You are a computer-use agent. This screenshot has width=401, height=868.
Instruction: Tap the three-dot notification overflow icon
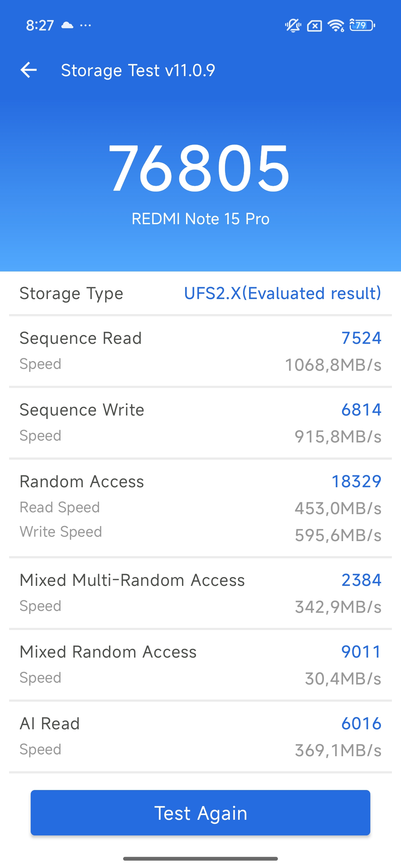(x=85, y=25)
